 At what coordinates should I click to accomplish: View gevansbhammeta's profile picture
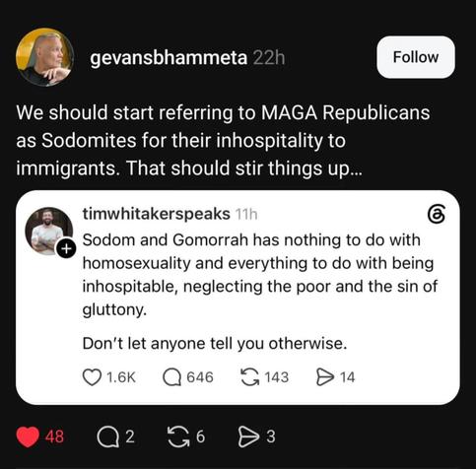(x=44, y=57)
